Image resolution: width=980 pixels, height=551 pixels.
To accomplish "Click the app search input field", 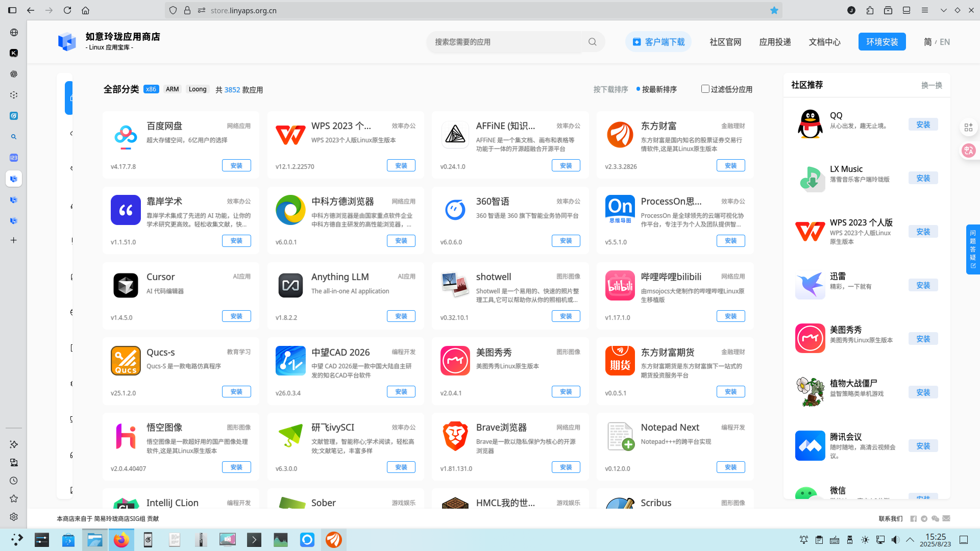I will (x=505, y=42).
